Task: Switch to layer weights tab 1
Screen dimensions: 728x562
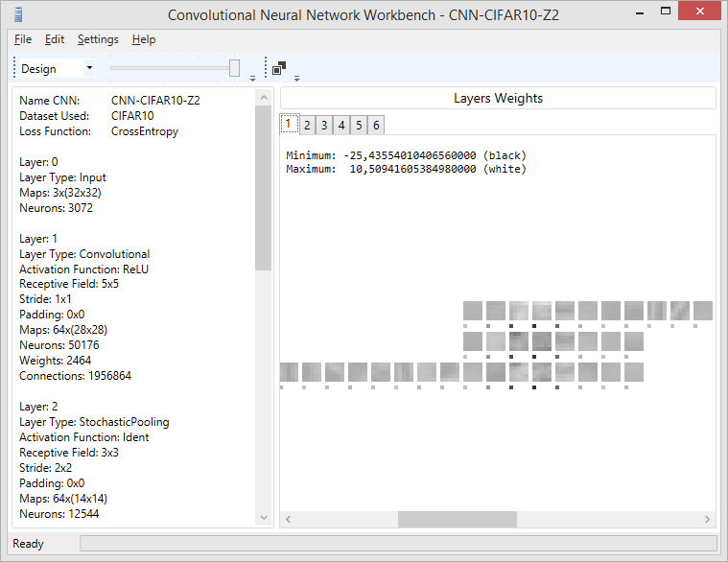Action: click(x=290, y=124)
